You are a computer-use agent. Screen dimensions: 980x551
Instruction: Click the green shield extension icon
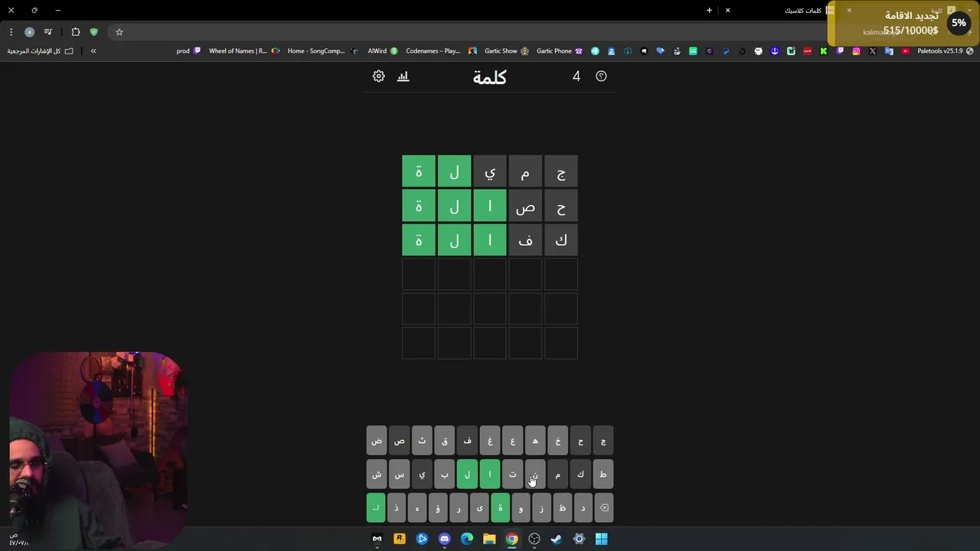(94, 32)
